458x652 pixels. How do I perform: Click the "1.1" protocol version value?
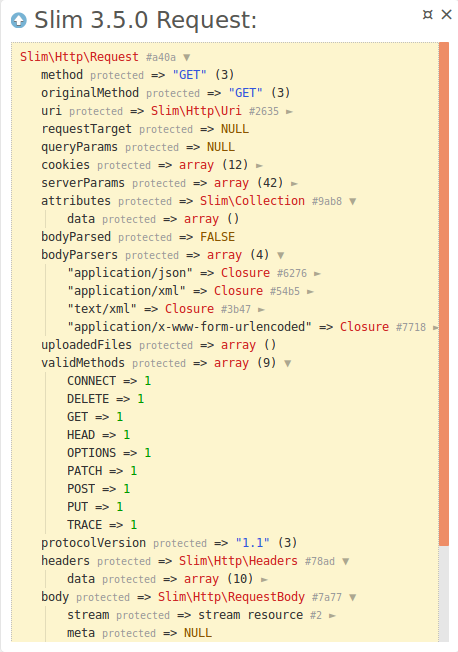tap(253, 543)
